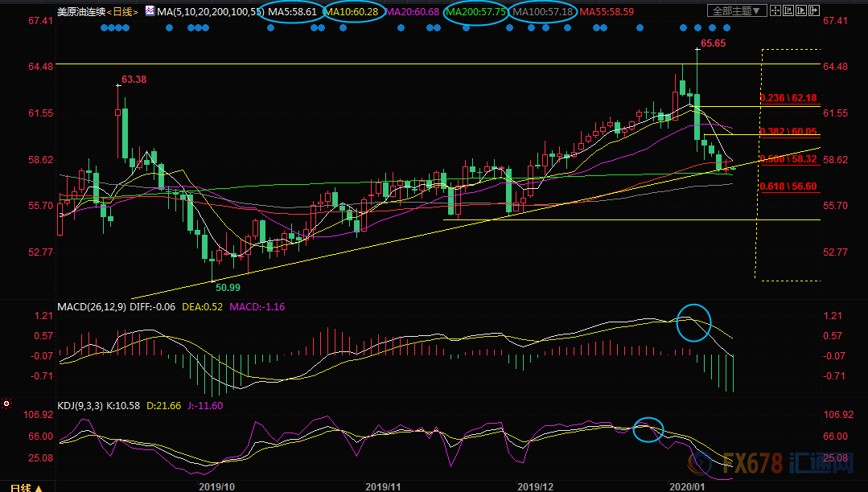
Task: Click the MA indicator chart icon
Action: pos(149,12)
